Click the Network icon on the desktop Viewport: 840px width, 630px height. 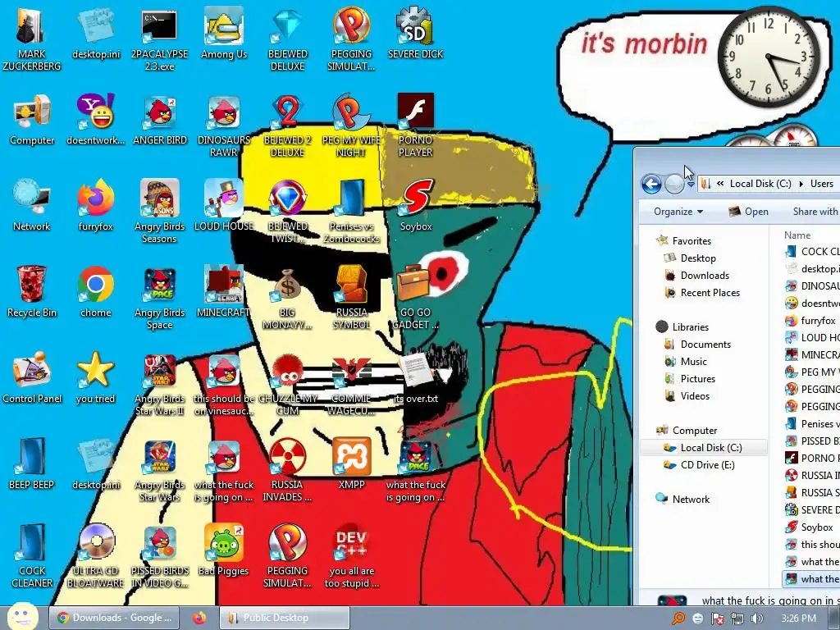32,206
